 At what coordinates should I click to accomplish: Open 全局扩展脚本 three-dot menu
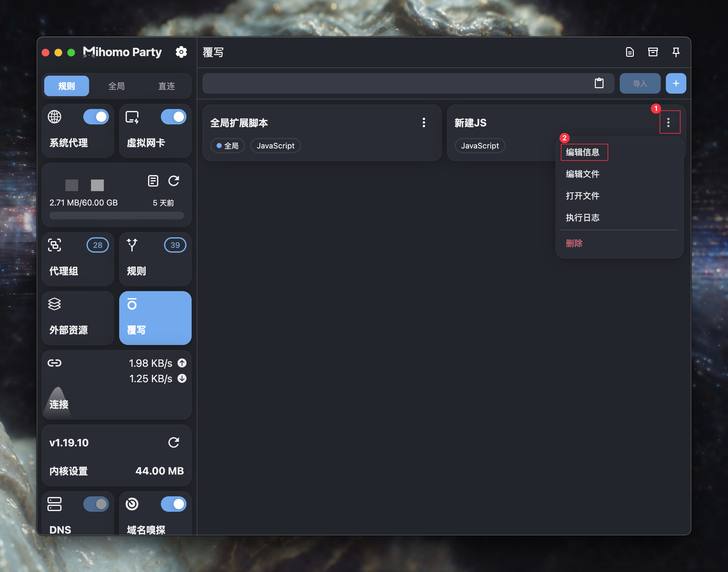click(424, 122)
